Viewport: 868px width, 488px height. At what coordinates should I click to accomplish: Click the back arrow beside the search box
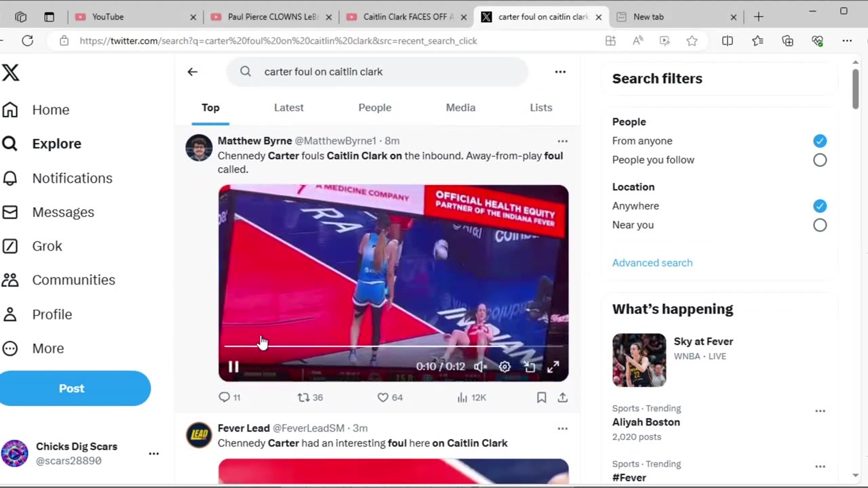pos(193,72)
